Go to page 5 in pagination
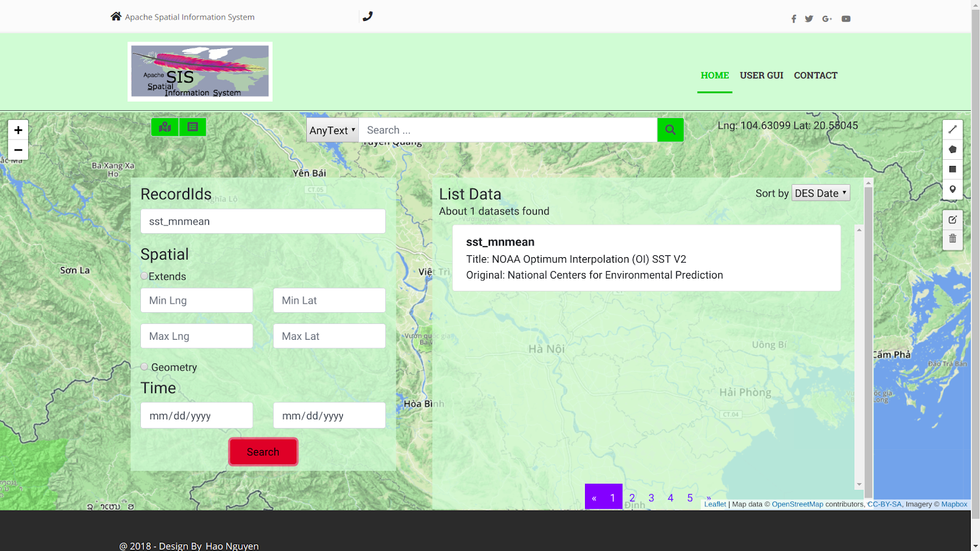 pyautogui.click(x=690, y=498)
